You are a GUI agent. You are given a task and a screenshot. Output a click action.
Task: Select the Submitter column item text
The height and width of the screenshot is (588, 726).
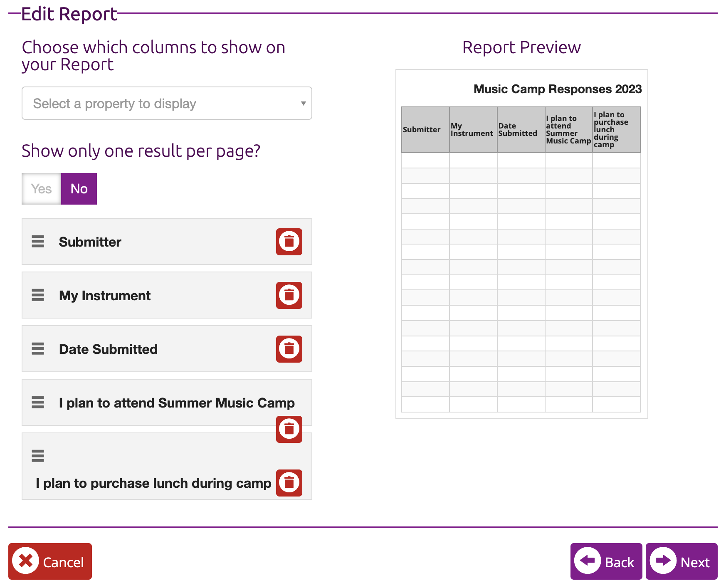coord(90,242)
